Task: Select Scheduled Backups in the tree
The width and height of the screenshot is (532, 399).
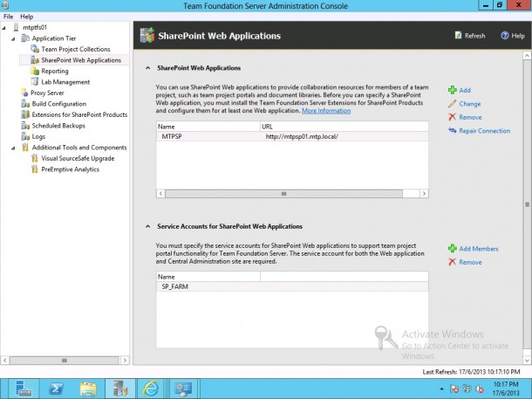Action: (58, 126)
